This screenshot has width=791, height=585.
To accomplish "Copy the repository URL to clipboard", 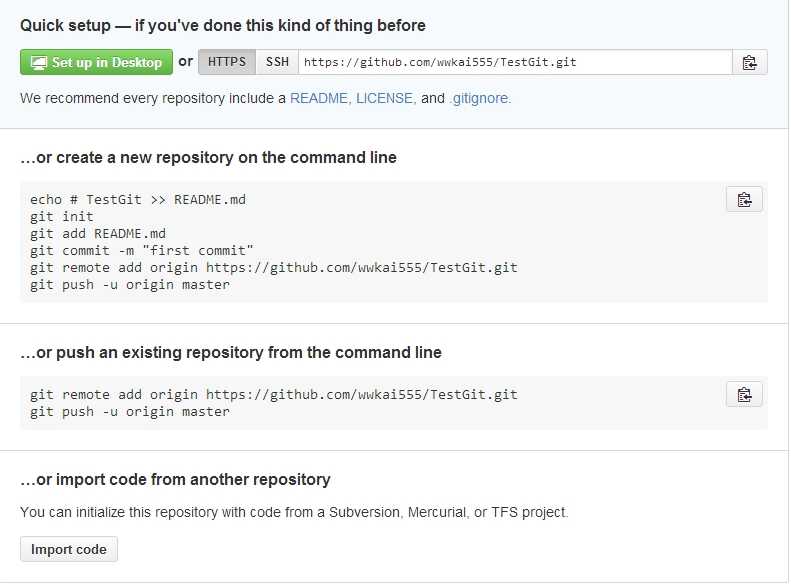I will (749, 62).
